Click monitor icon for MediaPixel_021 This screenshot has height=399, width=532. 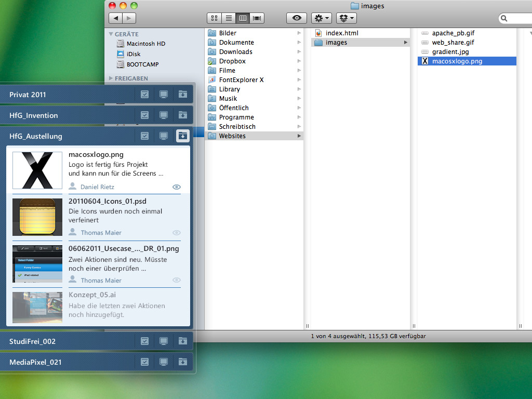point(164,362)
